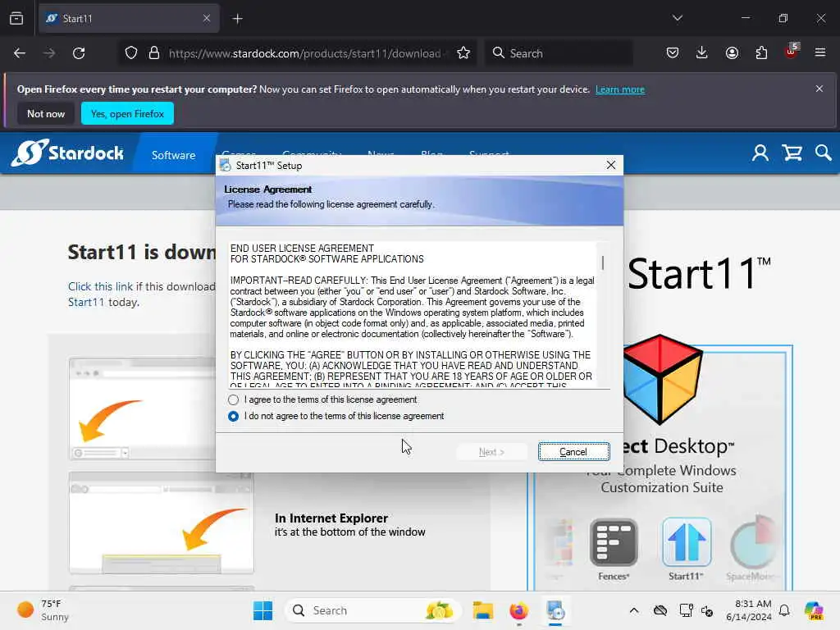Open the Firefox View icon
The image size is (840, 630).
point(16,19)
